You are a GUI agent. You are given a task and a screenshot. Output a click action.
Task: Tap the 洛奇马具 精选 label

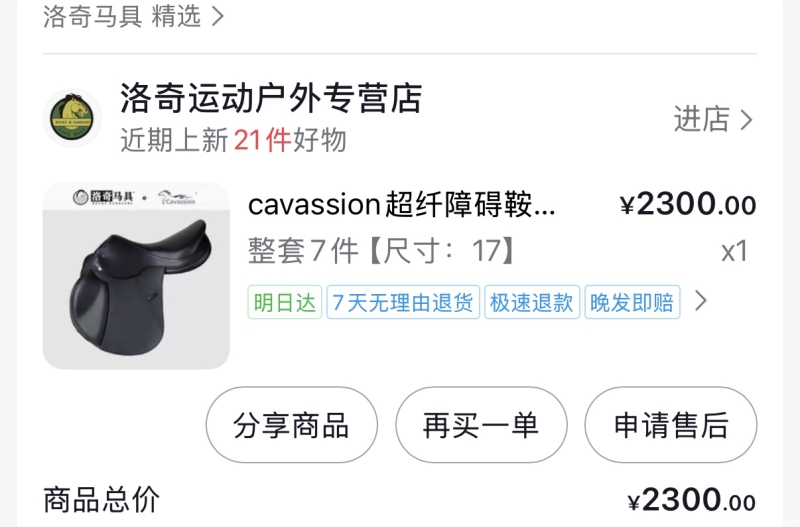click(x=122, y=16)
